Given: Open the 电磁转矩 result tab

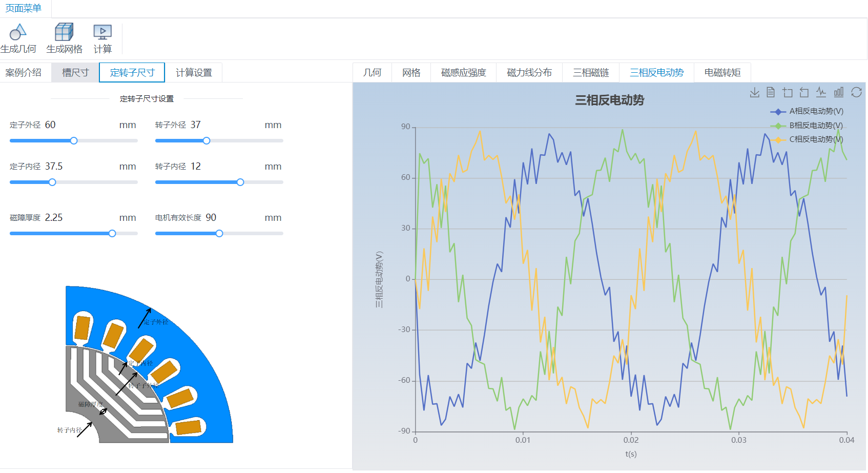Looking at the screenshot, I should coord(722,73).
